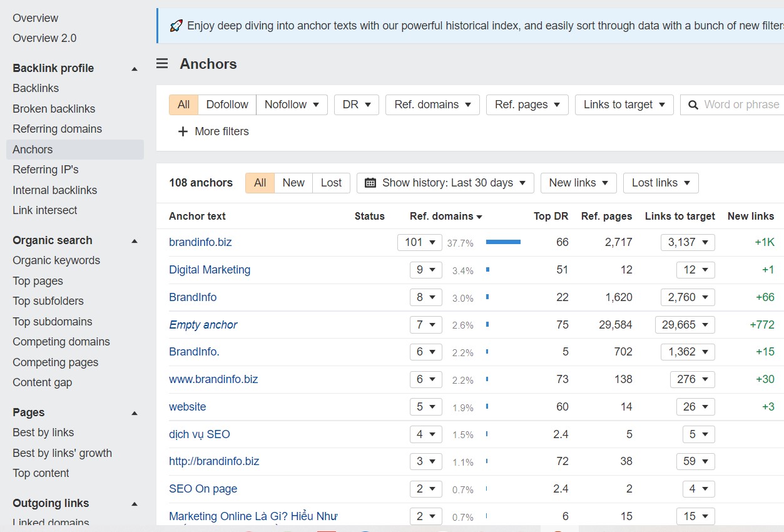Viewport: 784px width, 532px height.
Task: Click the +1K new links value
Action: (x=765, y=242)
